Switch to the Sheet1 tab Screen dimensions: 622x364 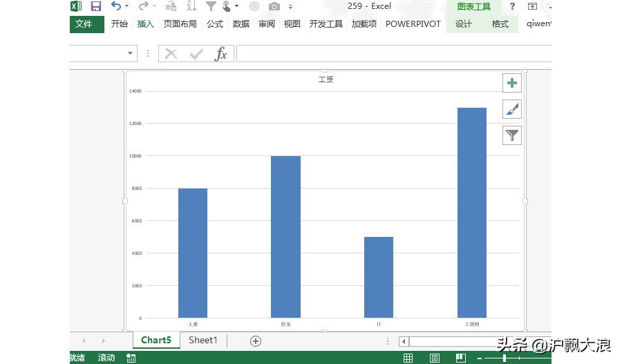pos(203,340)
